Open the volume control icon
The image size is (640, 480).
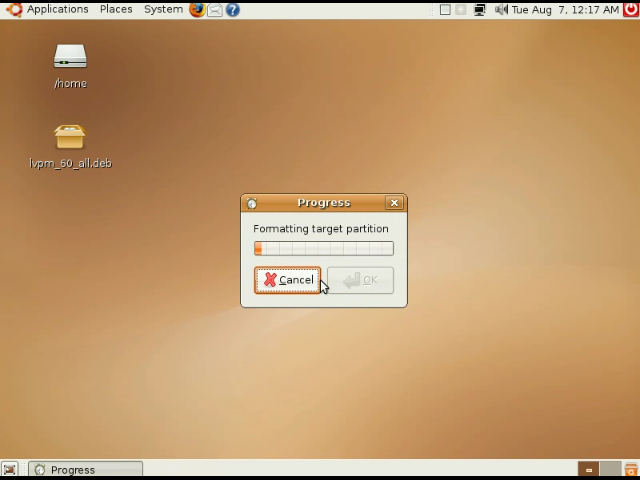(501, 9)
